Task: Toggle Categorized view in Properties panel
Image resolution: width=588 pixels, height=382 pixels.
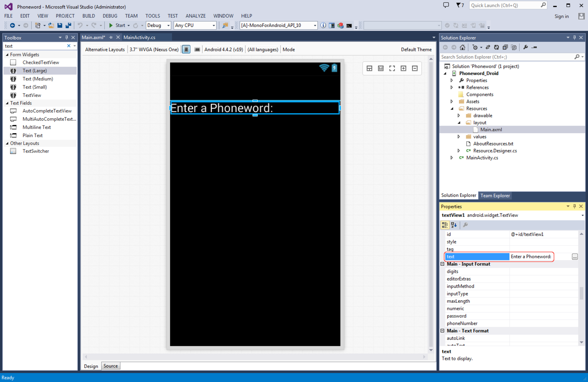Action: tap(445, 225)
